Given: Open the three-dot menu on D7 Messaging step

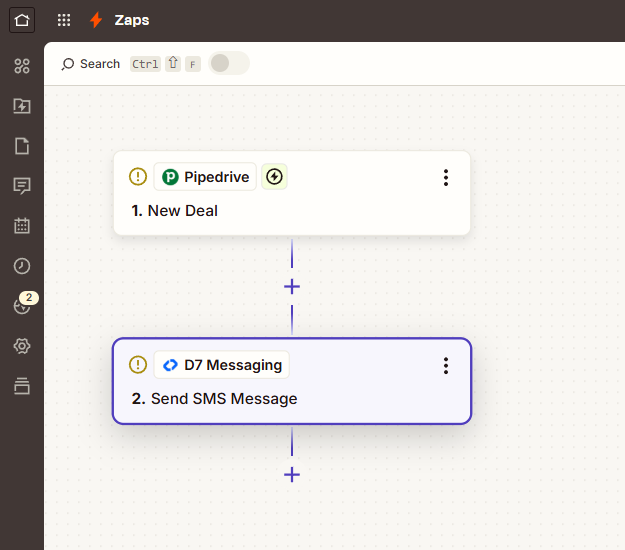Looking at the screenshot, I should (x=446, y=365).
